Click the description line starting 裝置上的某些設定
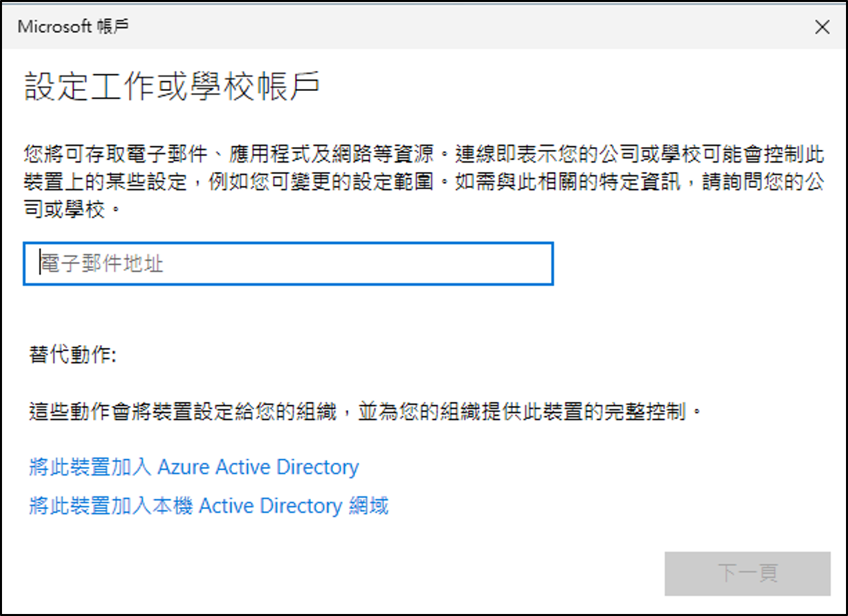 pos(424,182)
